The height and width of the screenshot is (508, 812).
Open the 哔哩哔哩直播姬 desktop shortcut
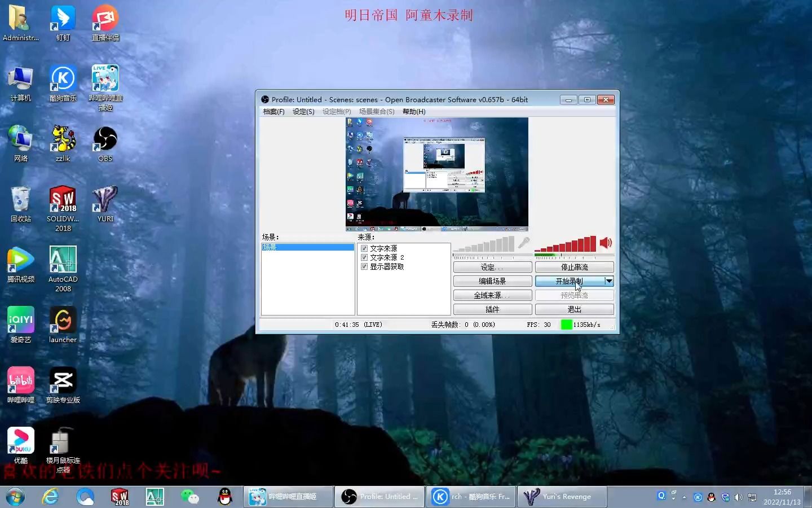pos(105,88)
